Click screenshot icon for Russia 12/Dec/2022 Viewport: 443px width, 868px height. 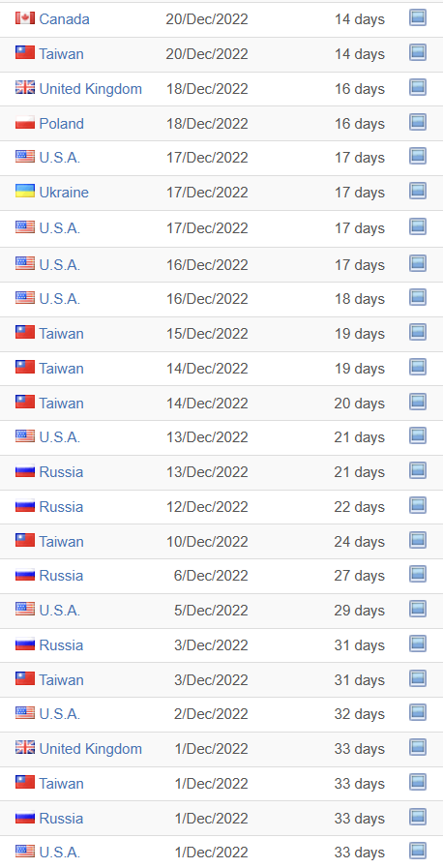[x=418, y=505]
